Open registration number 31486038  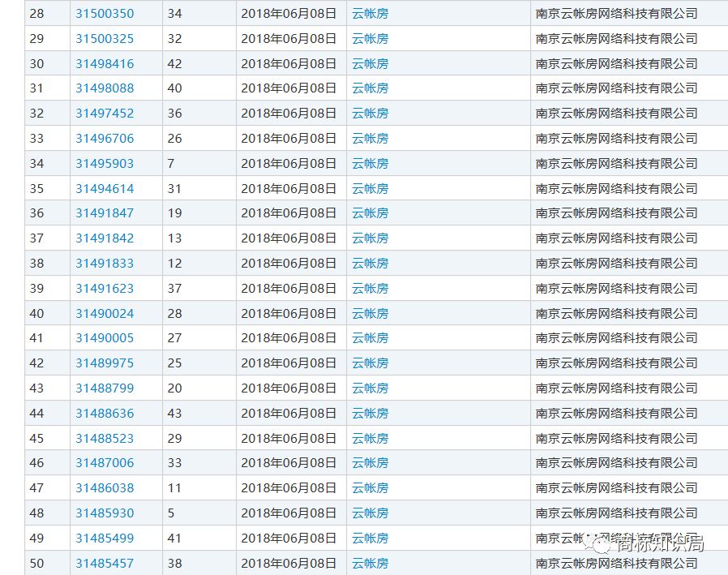pos(105,488)
